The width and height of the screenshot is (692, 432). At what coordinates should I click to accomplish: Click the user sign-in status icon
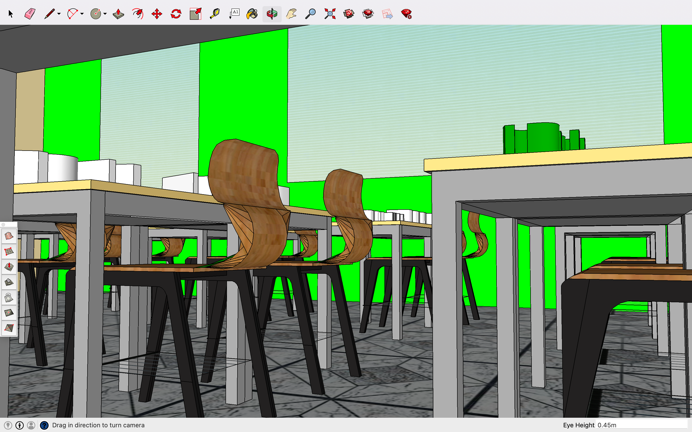pos(31,425)
